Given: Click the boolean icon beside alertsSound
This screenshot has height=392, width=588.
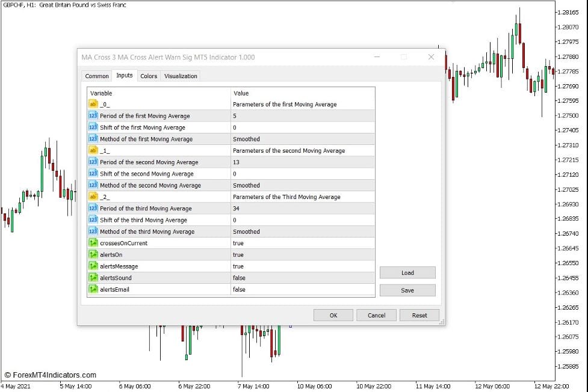Looking at the screenshot, I should coord(94,278).
